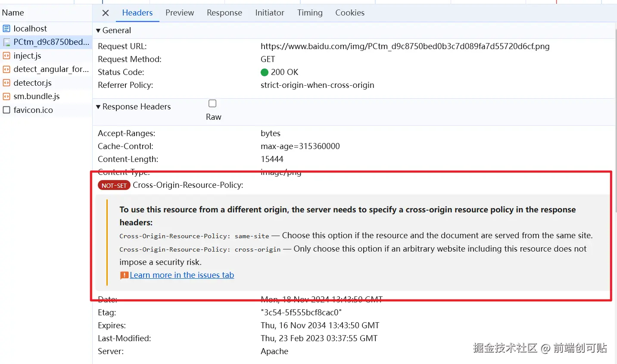Collapse the Response Headers section
Image resolution: width=617 pixels, height=364 pixels.
click(x=98, y=107)
